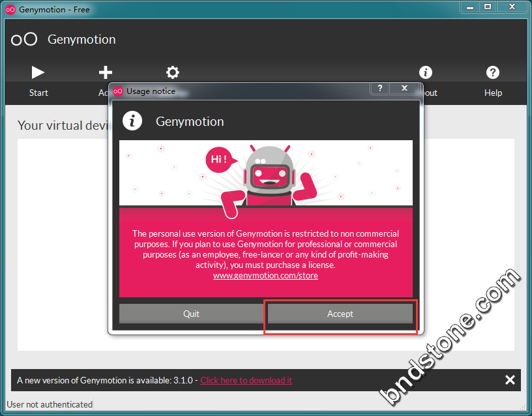The width and height of the screenshot is (532, 416).
Task: Click the Start play icon
Action: point(38,72)
